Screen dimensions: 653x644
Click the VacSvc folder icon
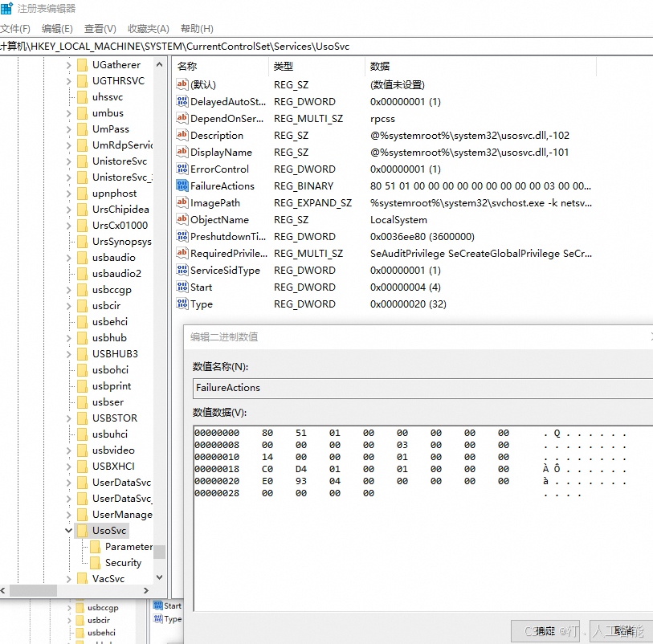[83, 579]
